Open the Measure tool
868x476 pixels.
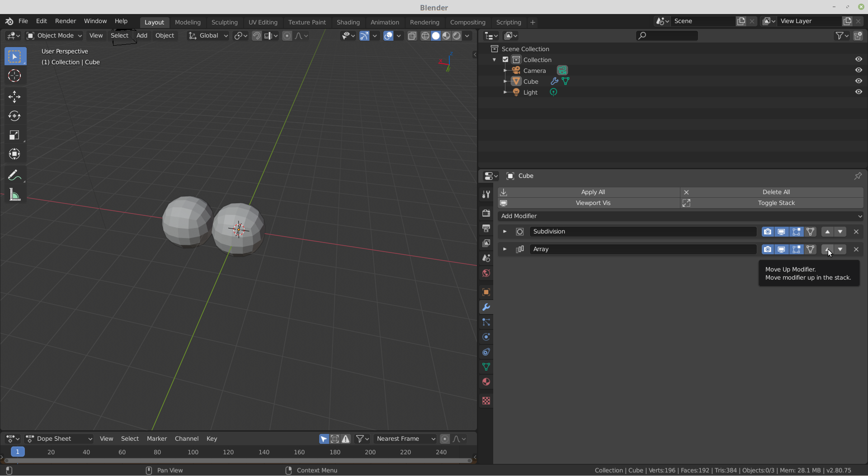(14, 195)
